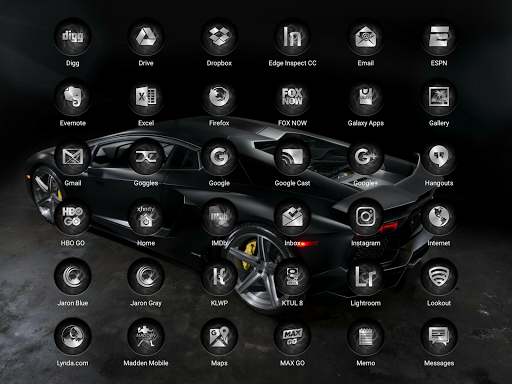Open the Dropbox app
The image size is (512, 384).
point(219,37)
